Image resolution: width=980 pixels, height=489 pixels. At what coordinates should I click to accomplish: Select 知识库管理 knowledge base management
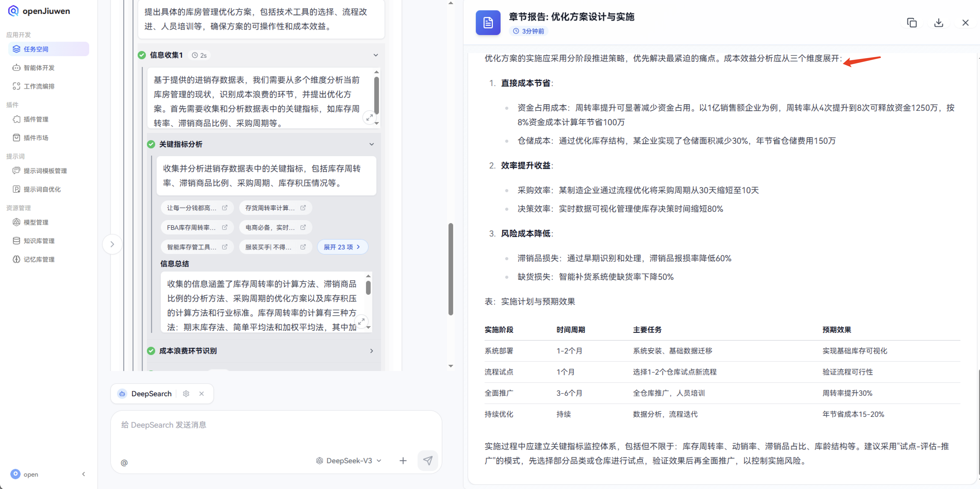tap(38, 240)
